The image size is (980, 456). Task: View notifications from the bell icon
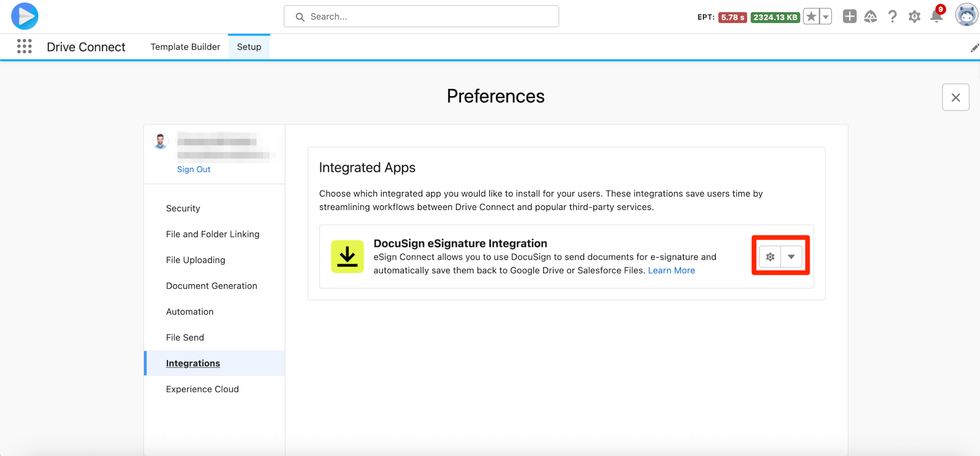point(936,17)
